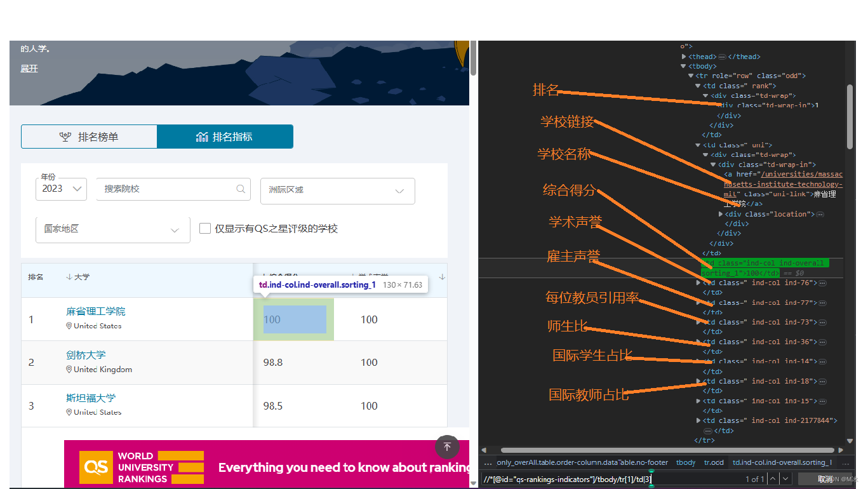Click the ellipsis after td ind-18
Screen dimensions: 868x489
click(x=823, y=381)
